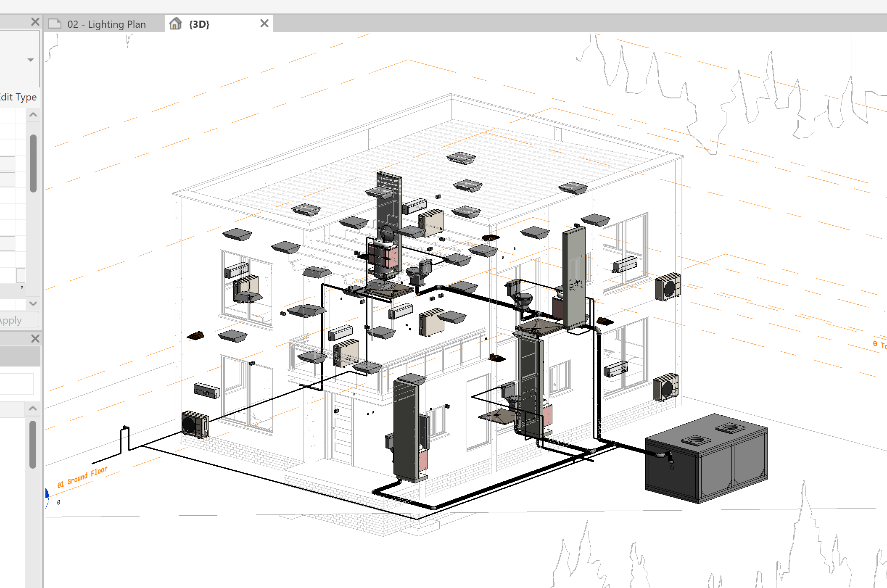Viewport: 887px width, 588px height.
Task: Toggle the small checkbox above the group chevron
Action: [21, 275]
